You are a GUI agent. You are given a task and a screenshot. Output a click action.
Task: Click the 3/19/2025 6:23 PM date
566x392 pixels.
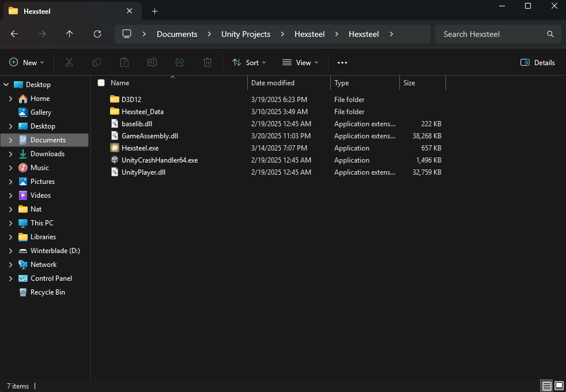(279, 99)
